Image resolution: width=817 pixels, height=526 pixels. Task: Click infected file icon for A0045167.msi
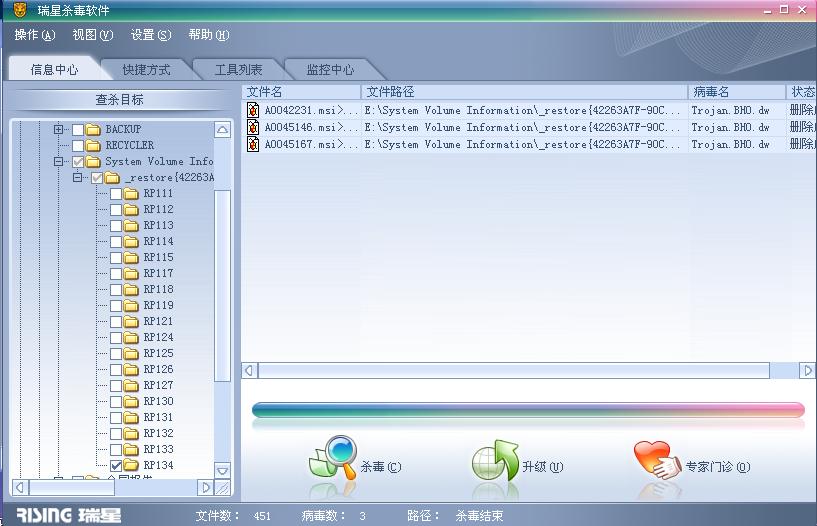point(253,144)
